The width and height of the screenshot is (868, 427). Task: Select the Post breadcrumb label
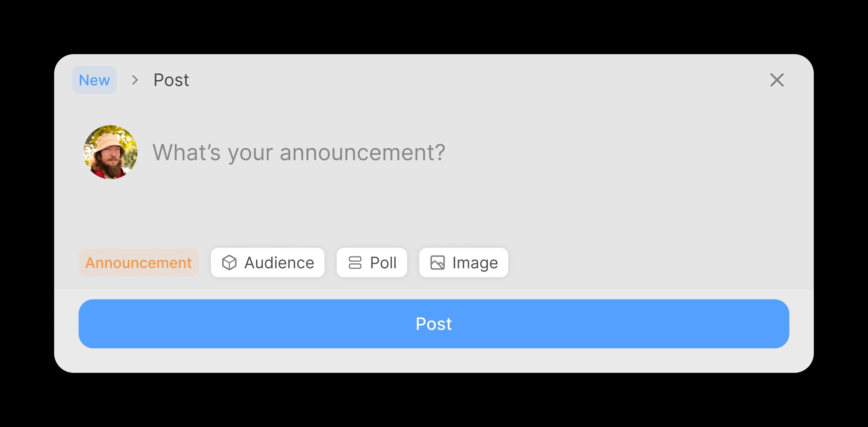(x=171, y=80)
